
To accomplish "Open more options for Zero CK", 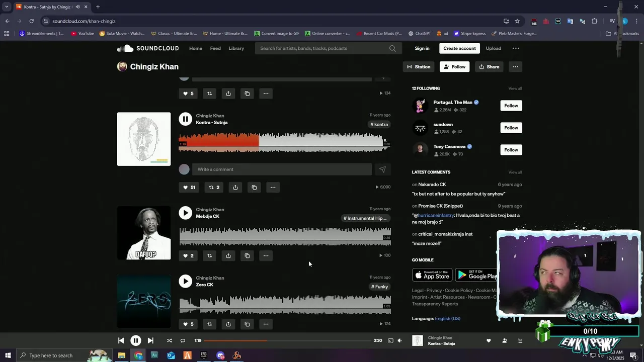I will click(266, 324).
